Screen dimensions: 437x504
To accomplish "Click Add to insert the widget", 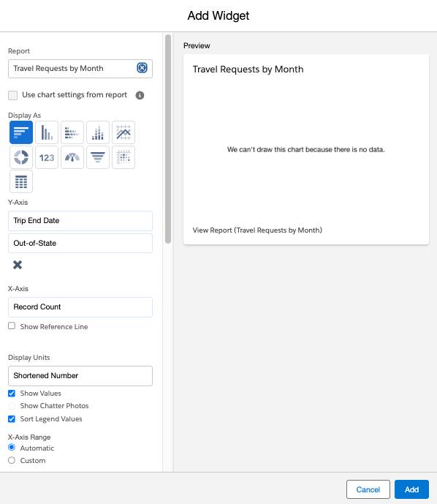I will point(411,489).
